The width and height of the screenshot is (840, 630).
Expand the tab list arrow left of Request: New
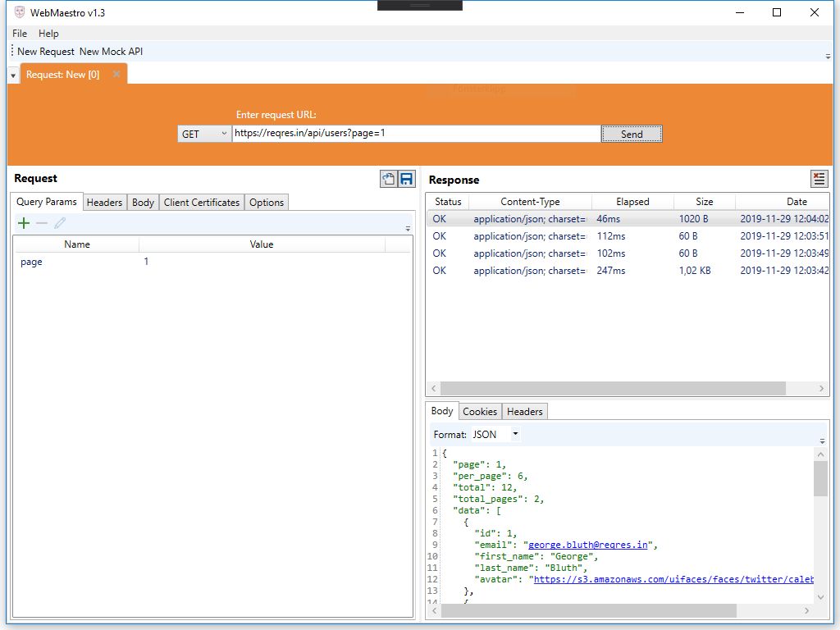[x=12, y=73]
